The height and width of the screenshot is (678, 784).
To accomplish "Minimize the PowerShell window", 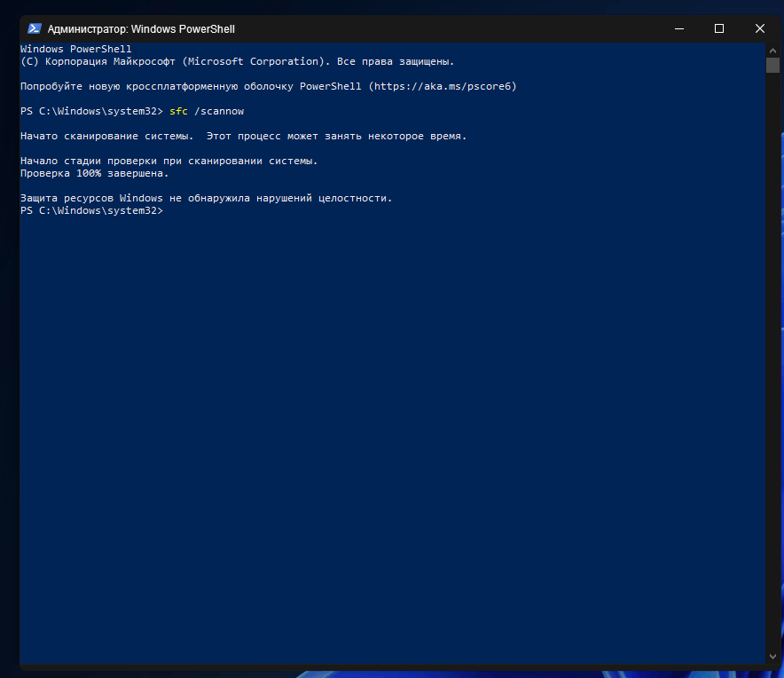I will 679,28.
